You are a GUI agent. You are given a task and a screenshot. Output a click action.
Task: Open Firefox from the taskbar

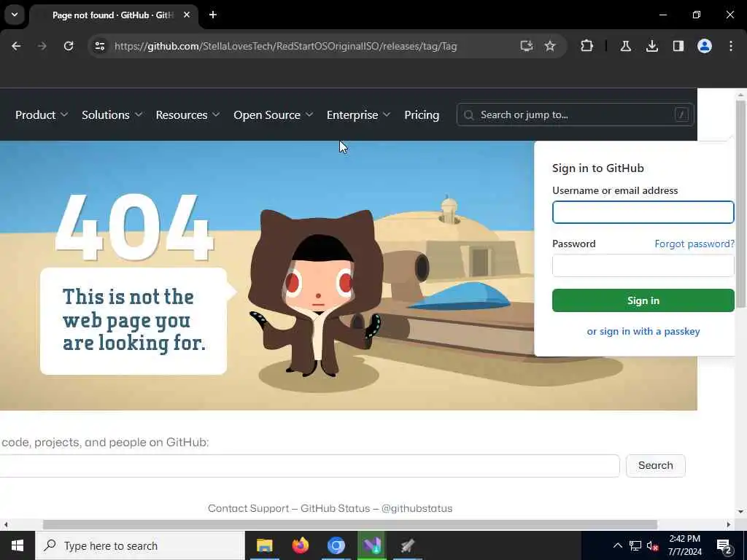pyautogui.click(x=300, y=545)
